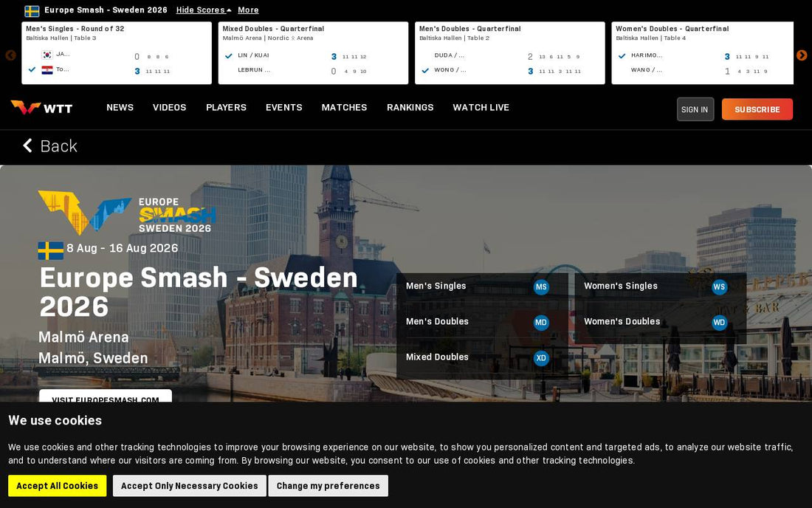Image resolution: width=812 pixels, height=508 pixels.
Task: Click the WTT logo
Action: (41, 107)
